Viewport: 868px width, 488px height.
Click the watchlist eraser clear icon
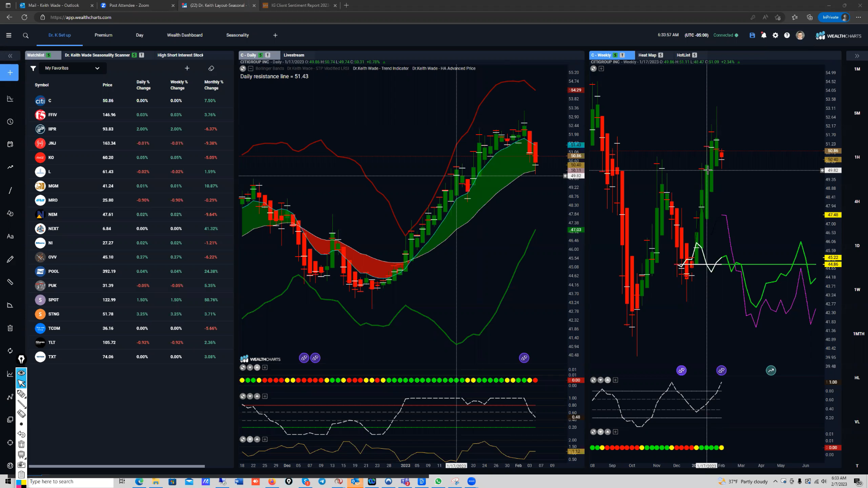point(211,68)
